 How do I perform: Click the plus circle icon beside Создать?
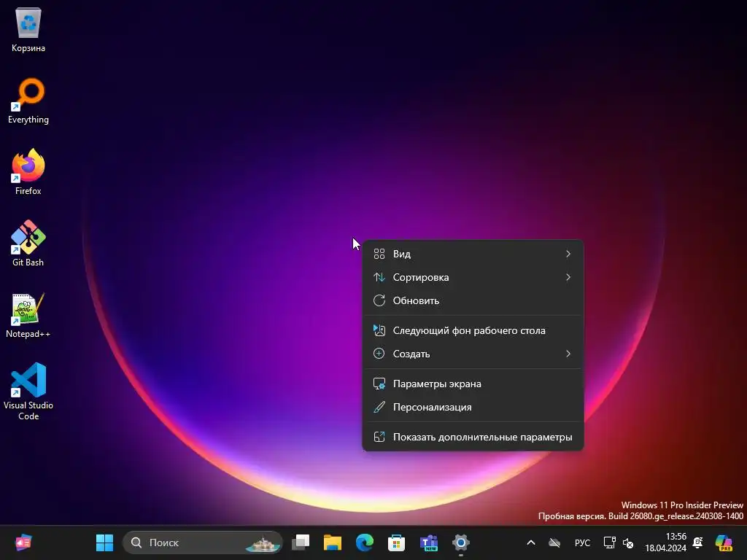point(379,354)
